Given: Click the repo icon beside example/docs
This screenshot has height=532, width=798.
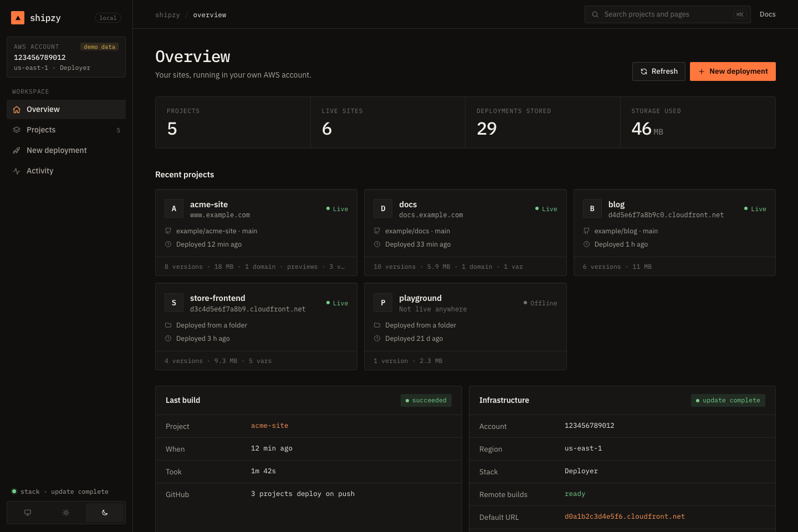Looking at the screenshot, I should [377, 231].
